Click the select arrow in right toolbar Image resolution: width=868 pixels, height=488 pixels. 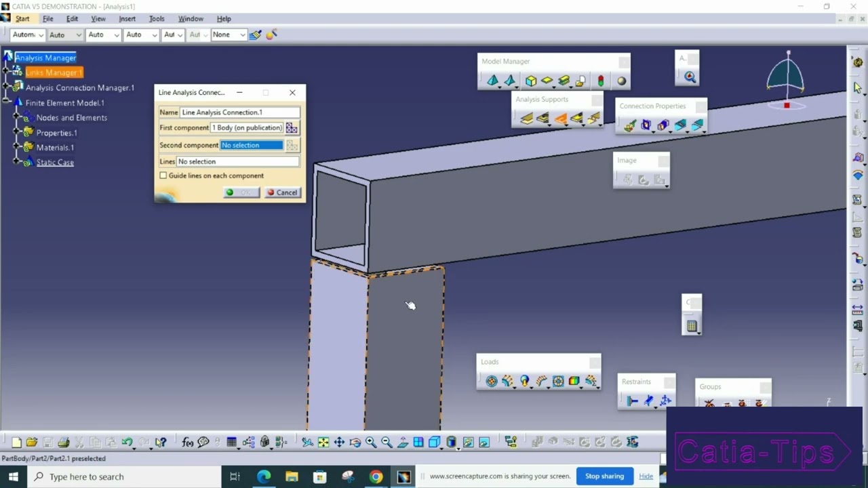point(858,88)
